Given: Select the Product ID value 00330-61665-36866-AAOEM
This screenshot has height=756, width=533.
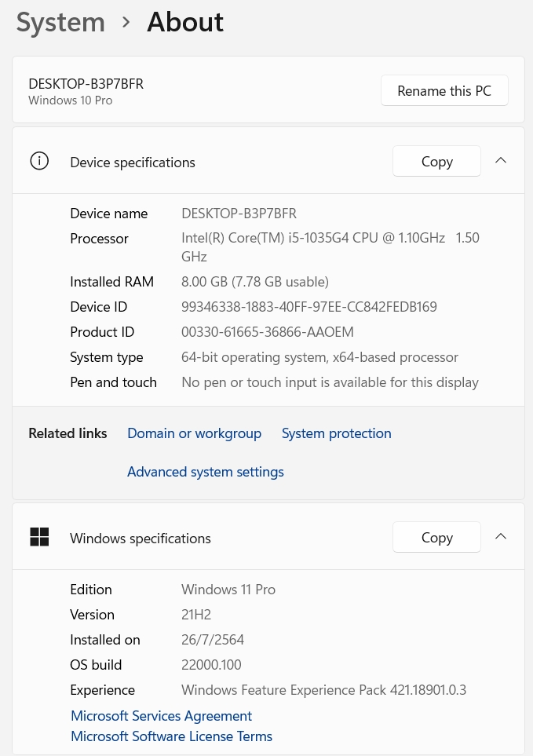Looking at the screenshot, I should 268,332.
